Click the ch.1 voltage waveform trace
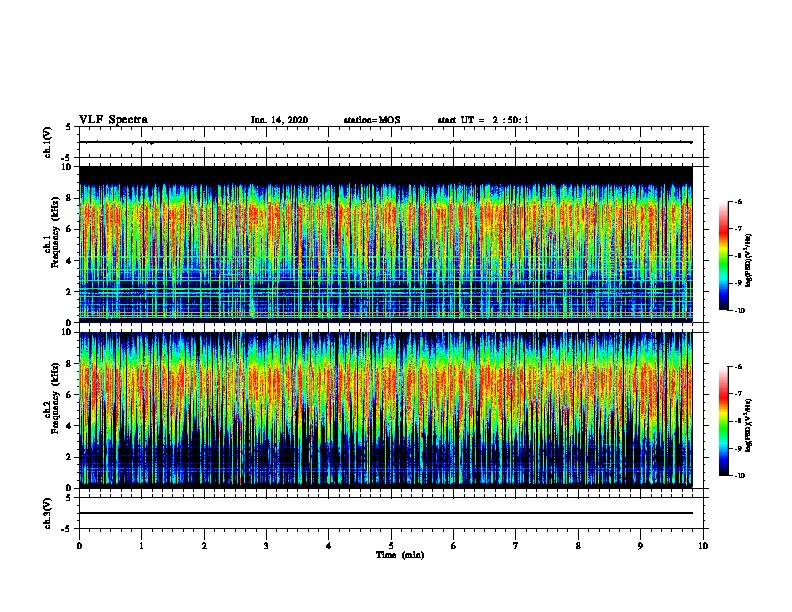Viewport: 792px width, 612px height. pyautogui.click(x=386, y=142)
